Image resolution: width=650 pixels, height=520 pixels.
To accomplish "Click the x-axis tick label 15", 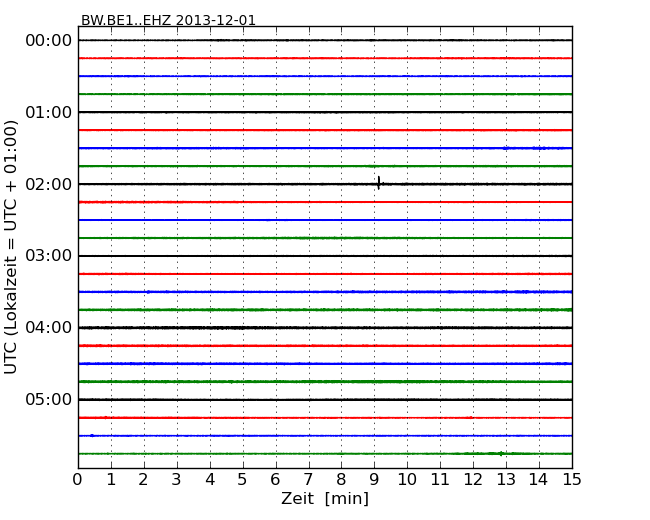I will tap(572, 480).
